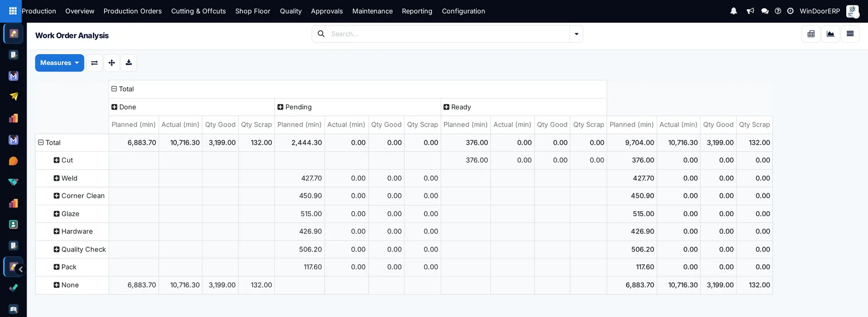
Task: Open the help question mark icon
Action: (778, 11)
